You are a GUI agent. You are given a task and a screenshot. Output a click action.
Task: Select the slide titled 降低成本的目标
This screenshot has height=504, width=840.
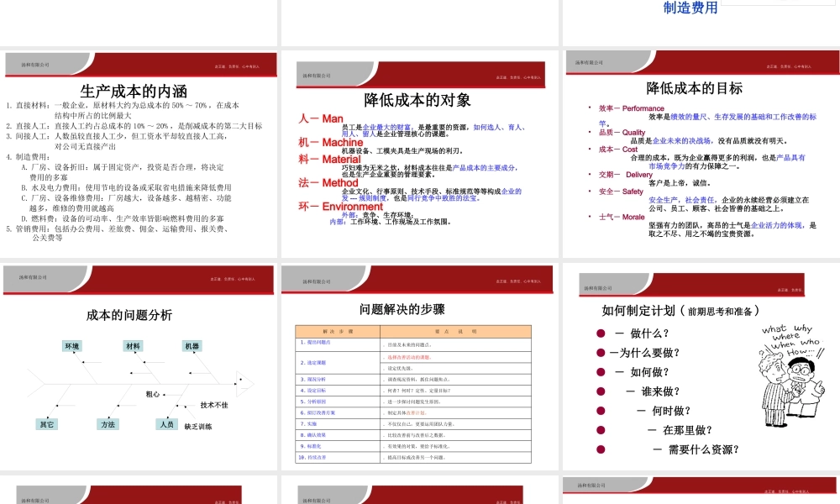point(701,155)
